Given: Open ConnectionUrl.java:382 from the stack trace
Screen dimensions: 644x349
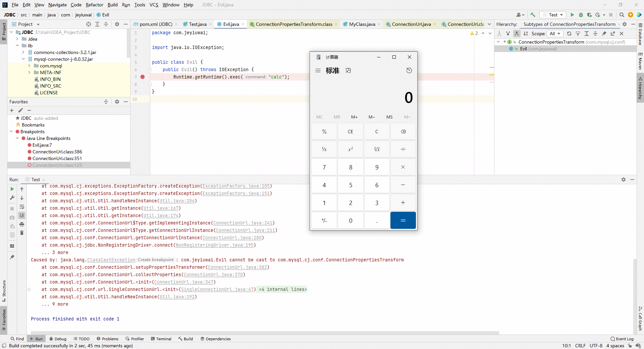Looking at the screenshot, I should point(238,267).
